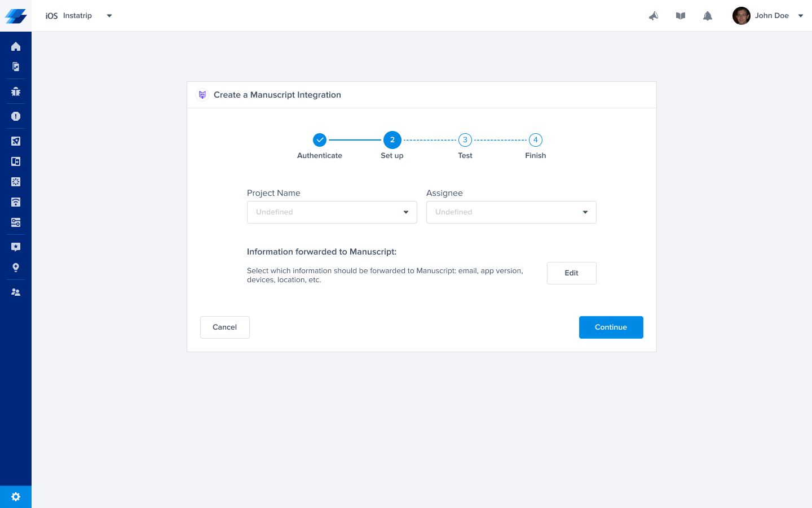
Task: Open the documentation book icon
Action: point(681,16)
